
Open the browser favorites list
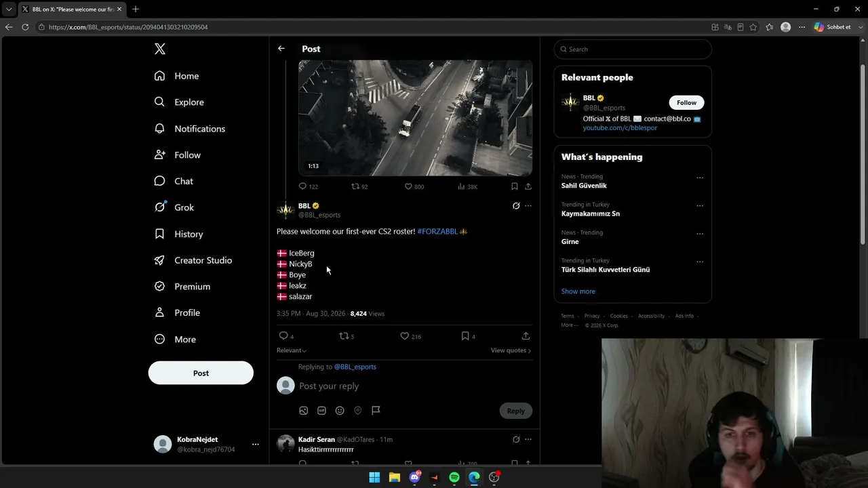click(769, 27)
